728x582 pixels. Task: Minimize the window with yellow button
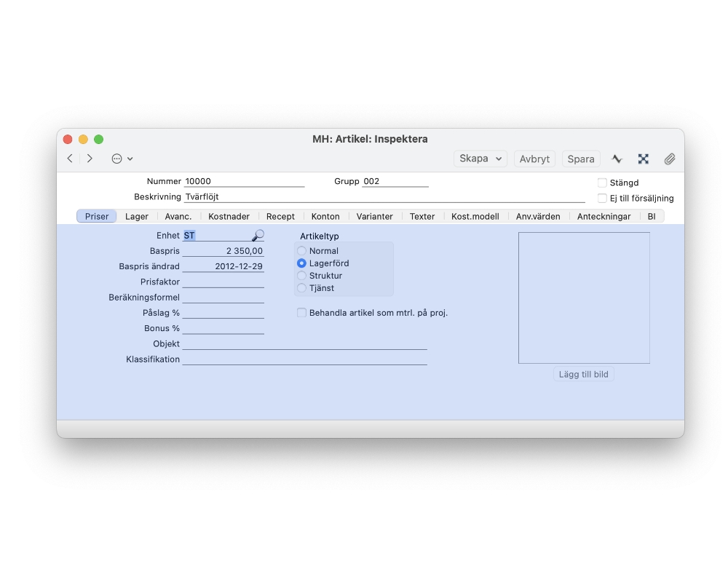(83, 139)
